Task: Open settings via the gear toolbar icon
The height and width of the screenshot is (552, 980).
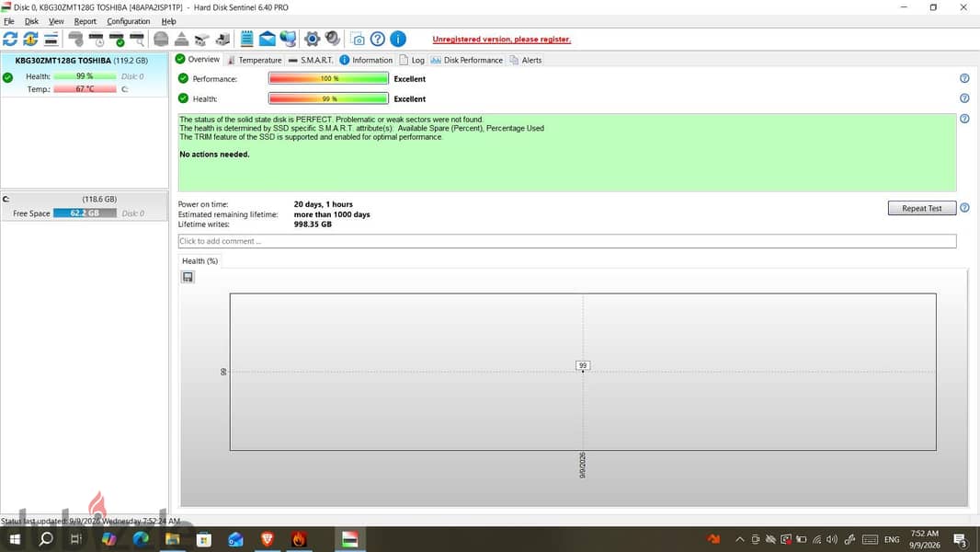Action: tap(312, 39)
